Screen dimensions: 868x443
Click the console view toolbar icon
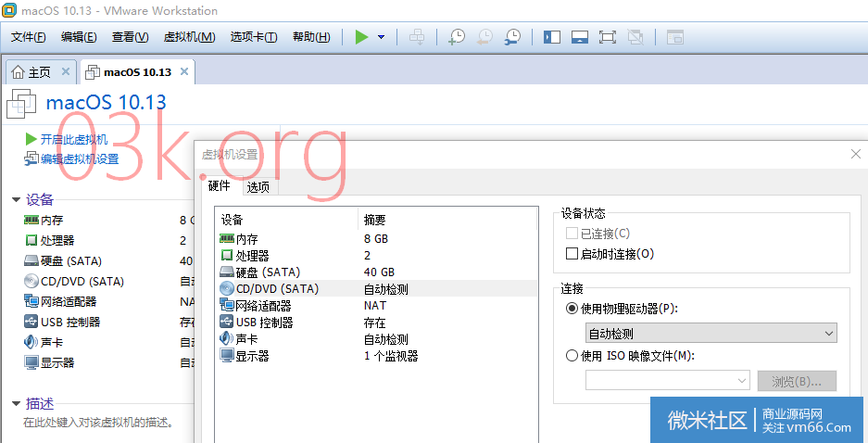[674, 37]
